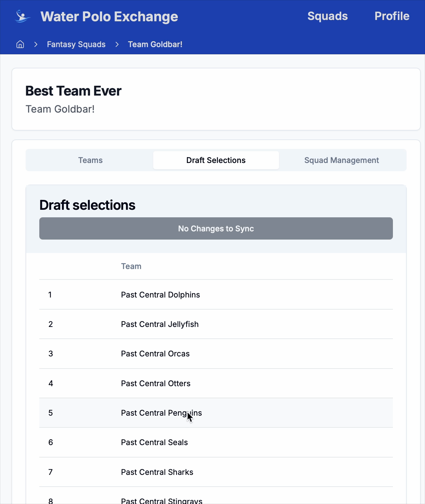Open the Profile navigation link
The height and width of the screenshot is (504, 425).
[392, 16]
